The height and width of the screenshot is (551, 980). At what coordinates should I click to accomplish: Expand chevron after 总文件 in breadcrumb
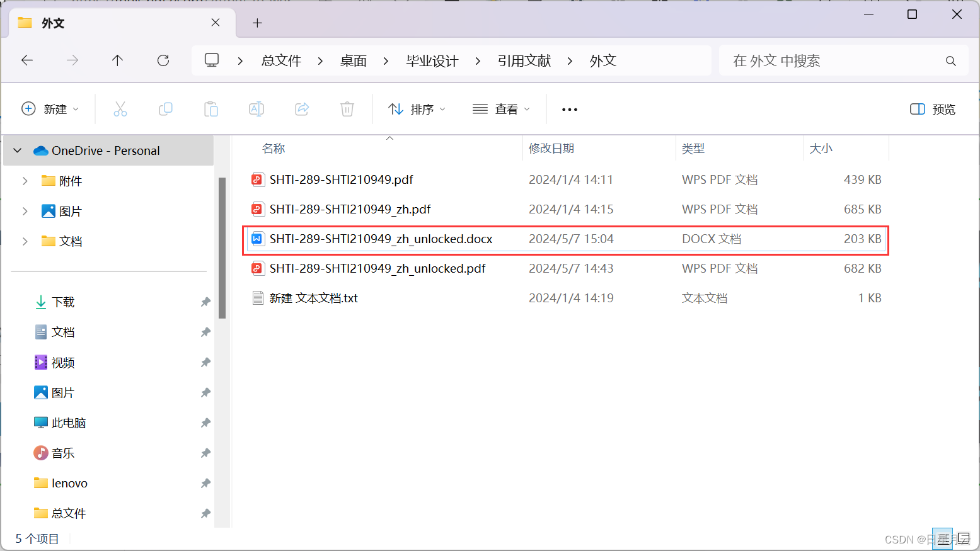click(x=320, y=61)
